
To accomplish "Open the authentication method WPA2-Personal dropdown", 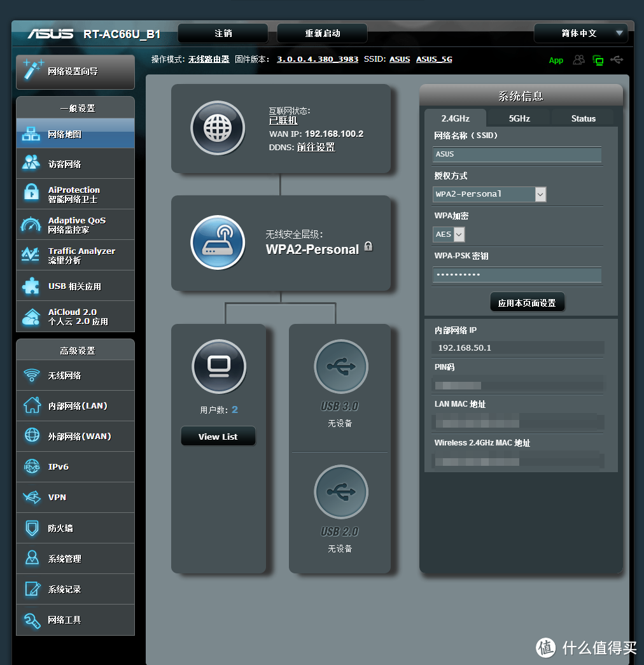I will click(489, 194).
